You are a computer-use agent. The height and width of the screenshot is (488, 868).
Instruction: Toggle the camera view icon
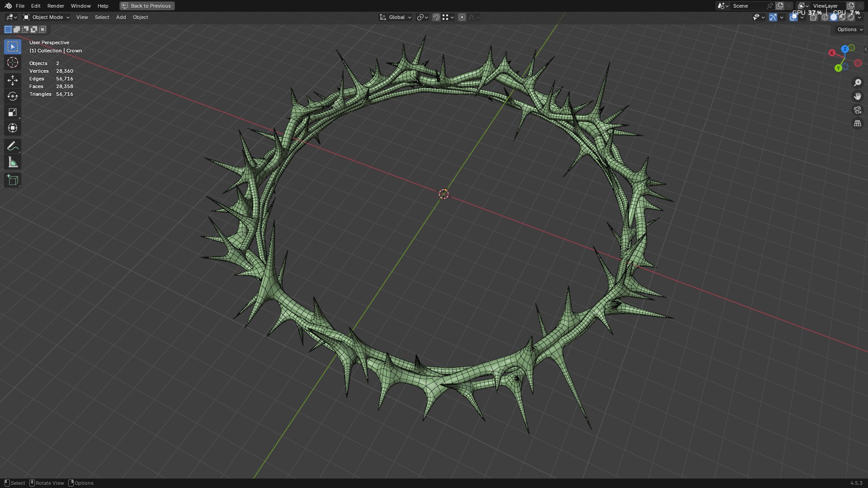pyautogui.click(x=857, y=110)
